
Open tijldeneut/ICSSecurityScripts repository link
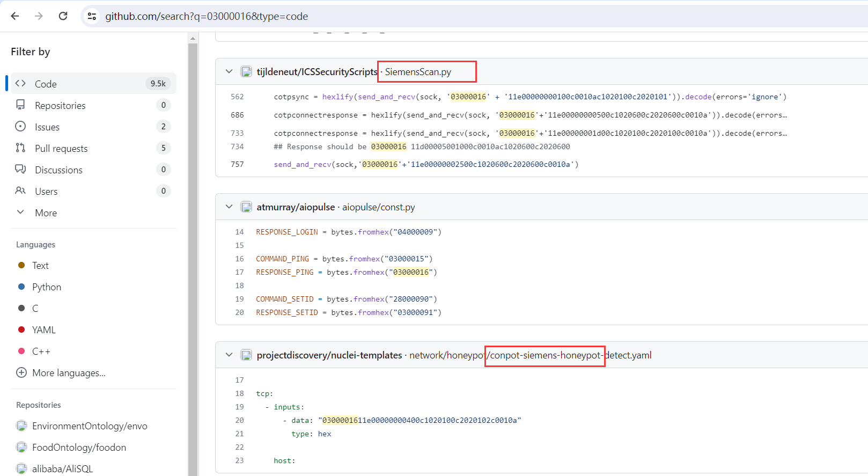pos(317,71)
